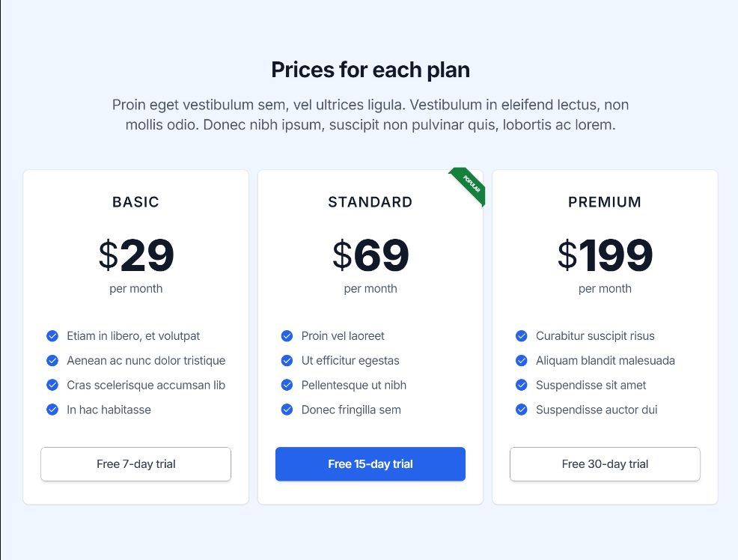Click the $69 price in Standard card
This screenshot has height=560, width=738.
370,255
